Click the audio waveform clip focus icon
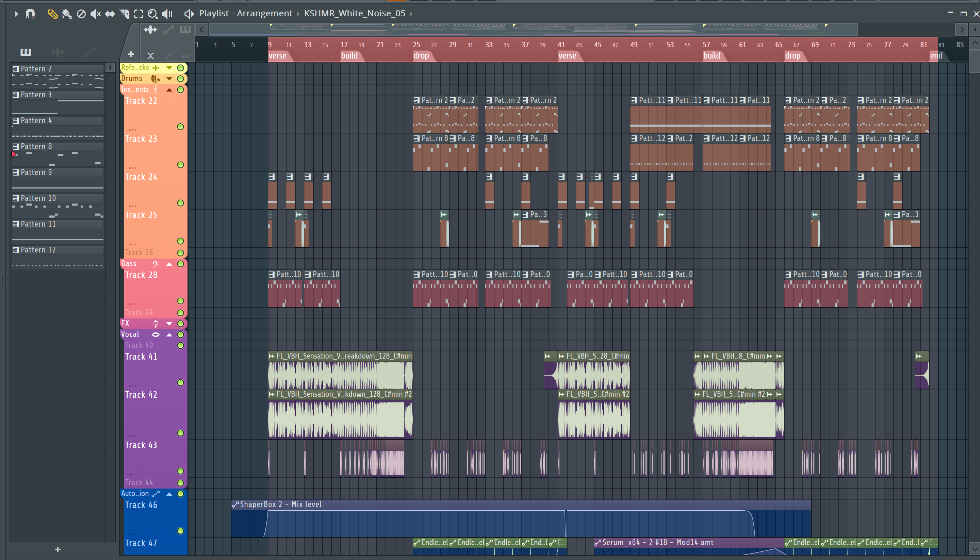980x560 pixels. (150, 30)
